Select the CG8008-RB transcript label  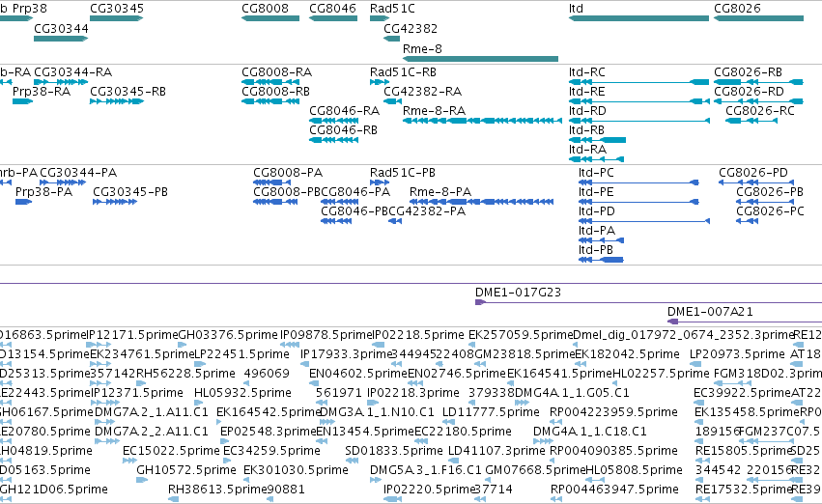(275, 92)
